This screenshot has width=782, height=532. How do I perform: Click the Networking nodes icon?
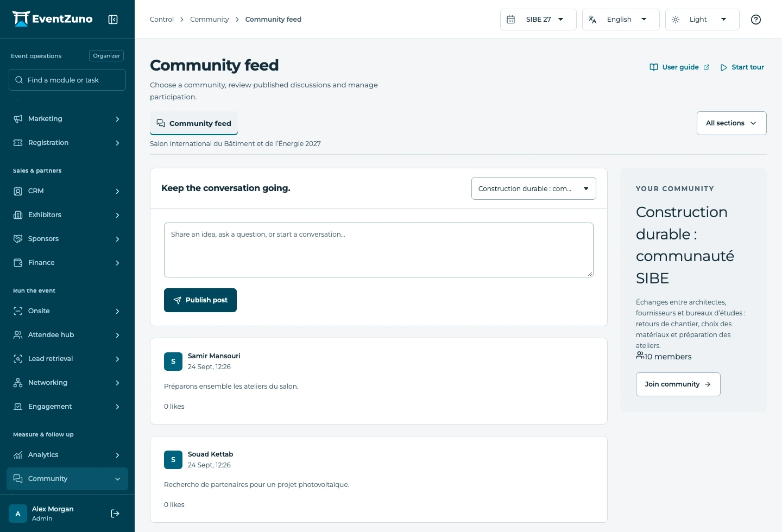(x=18, y=383)
